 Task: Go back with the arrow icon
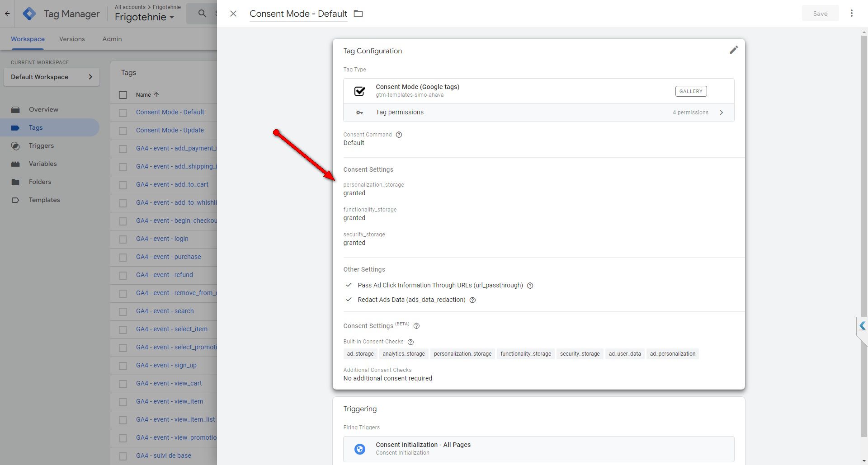[7, 14]
